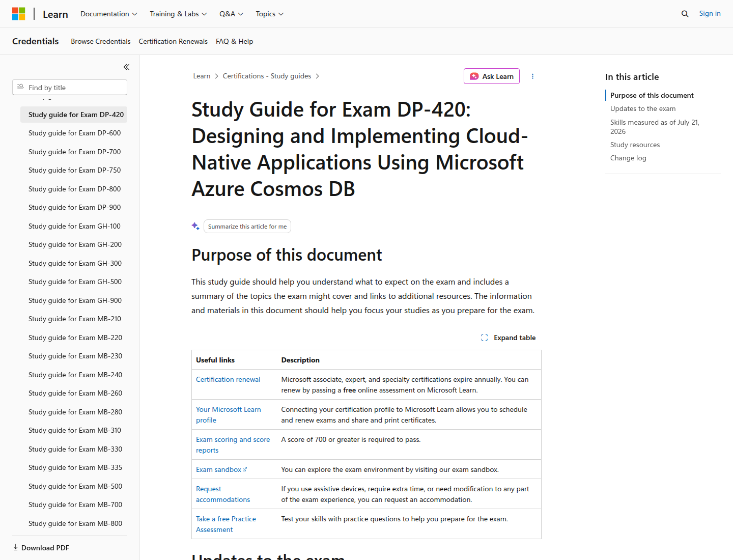The image size is (733, 560).
Task: Click Summarize this article for me
Action: 247,227
